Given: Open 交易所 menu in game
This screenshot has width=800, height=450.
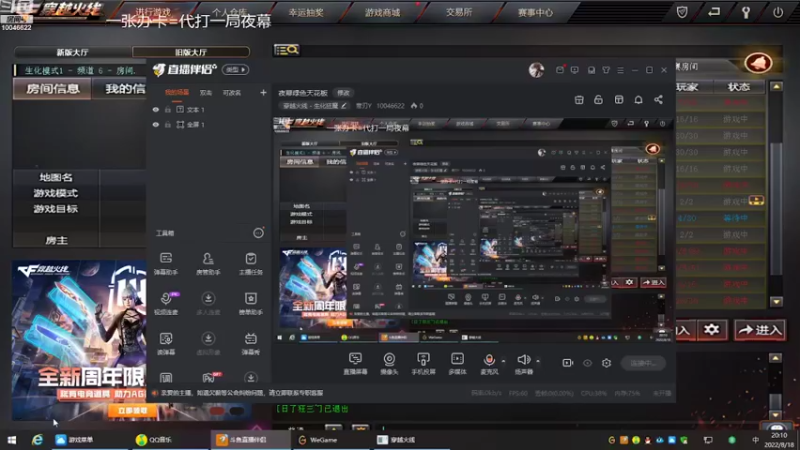Looking at the screenshot, I should 458,12.
